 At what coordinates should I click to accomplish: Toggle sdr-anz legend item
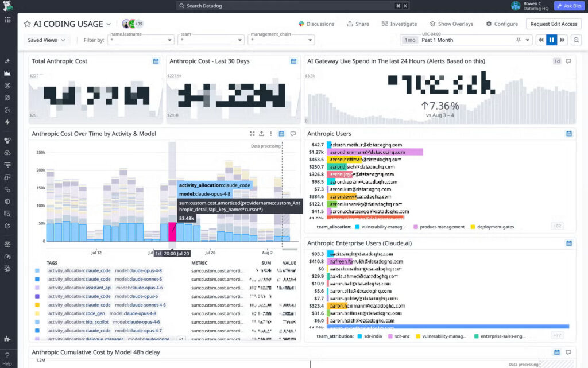point(399,336)
